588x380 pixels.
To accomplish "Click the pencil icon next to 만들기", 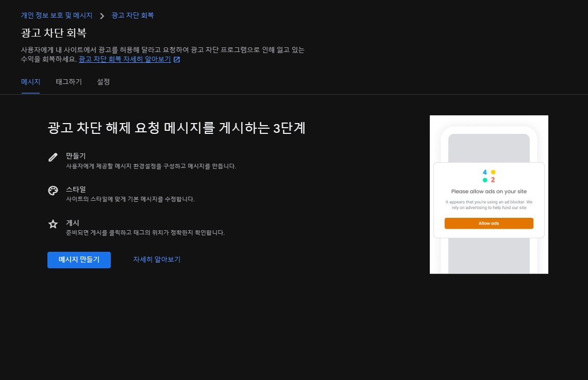I will pos(53,157).
